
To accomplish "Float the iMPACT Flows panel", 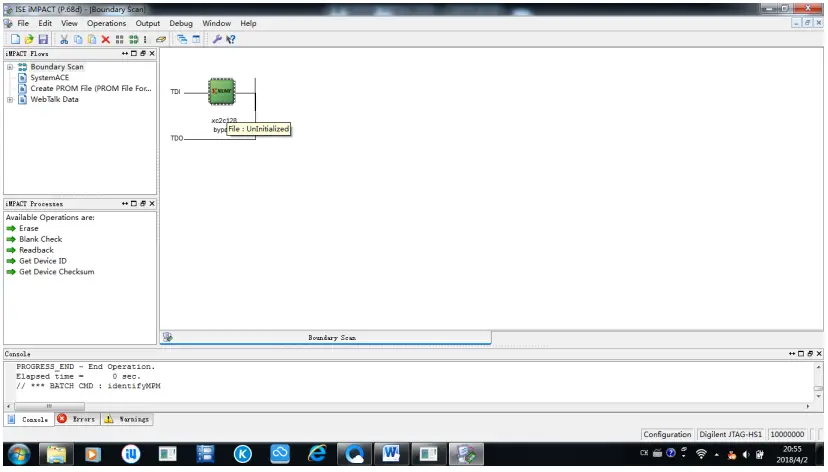I will coord(143,53).
